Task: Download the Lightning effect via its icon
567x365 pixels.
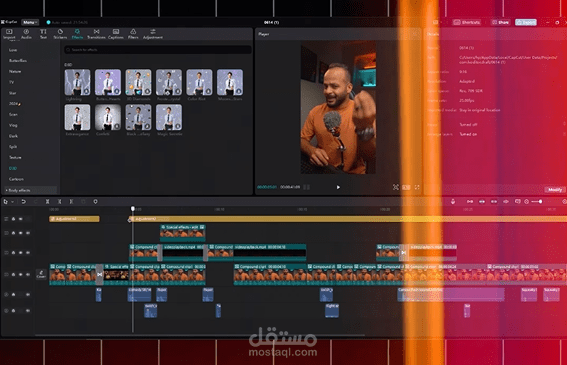Action: pyautogui.click(x=86, y=92)
